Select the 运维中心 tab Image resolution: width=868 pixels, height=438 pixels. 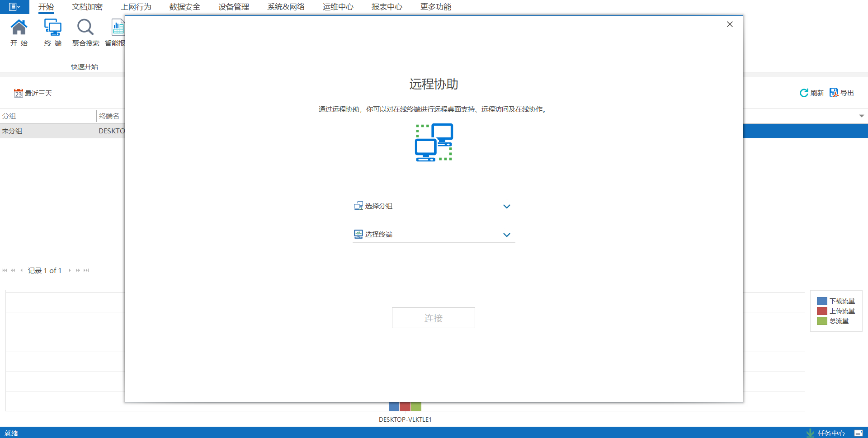tap(338, 7)
